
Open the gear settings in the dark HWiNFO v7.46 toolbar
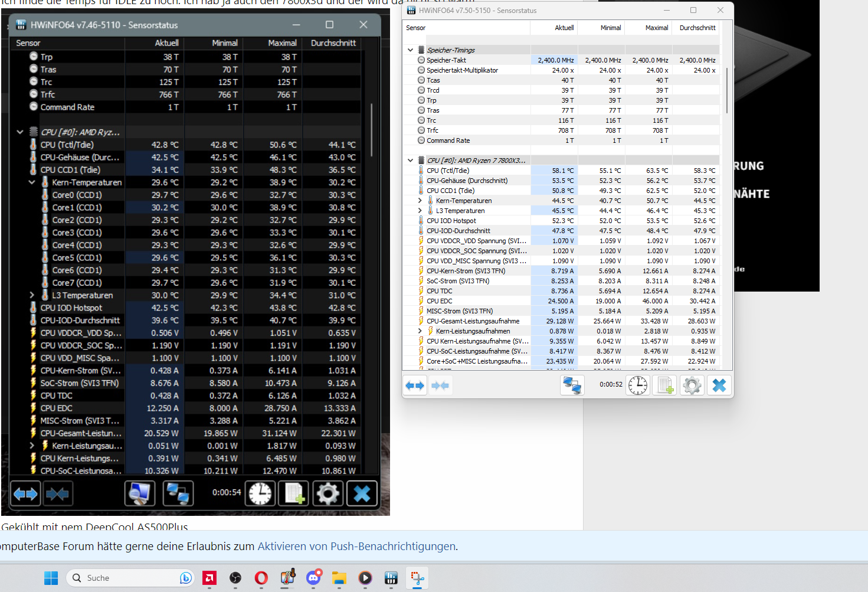pyautogui.click(x=328, y=493)
